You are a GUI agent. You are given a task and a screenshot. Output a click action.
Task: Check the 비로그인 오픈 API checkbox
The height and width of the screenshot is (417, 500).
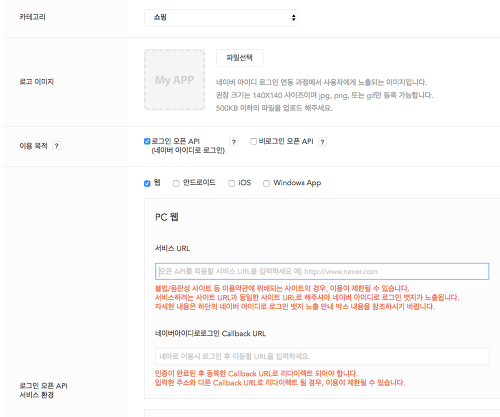pos(253,141)
